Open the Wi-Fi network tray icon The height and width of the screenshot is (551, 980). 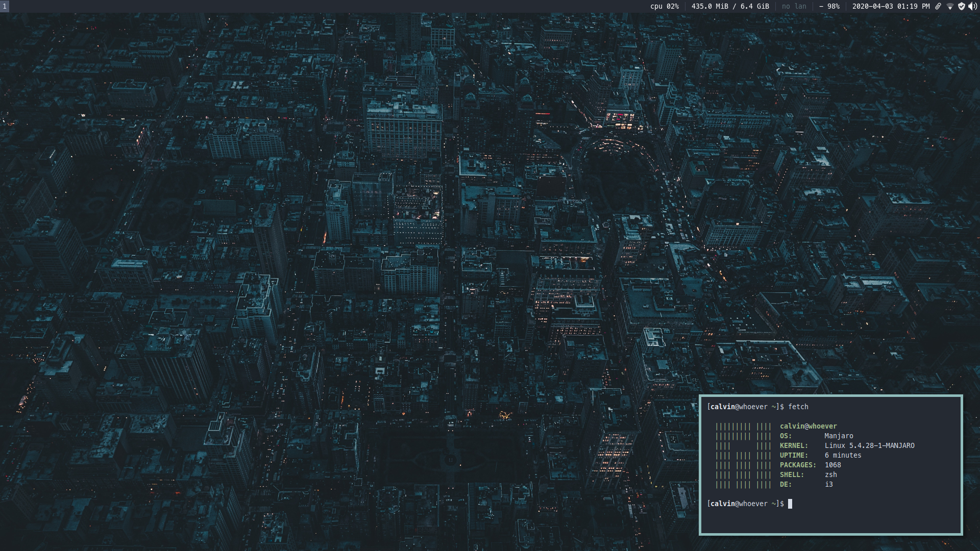tap(950, 6)
